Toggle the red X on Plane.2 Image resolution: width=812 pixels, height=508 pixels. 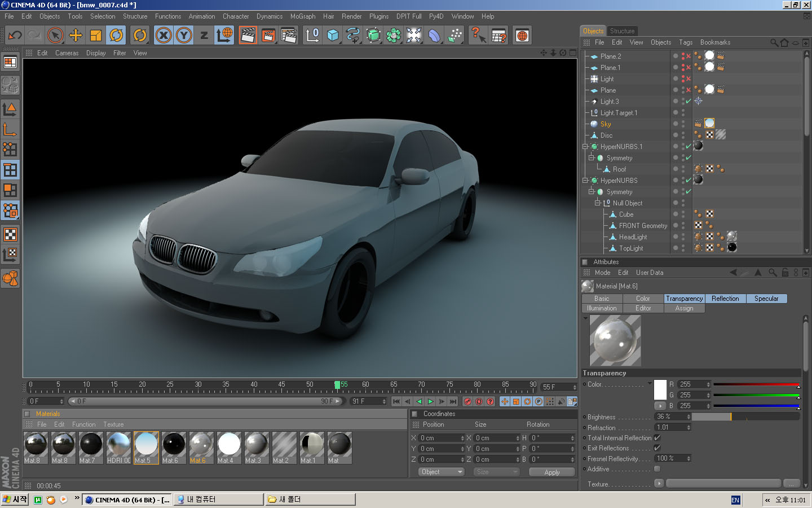(x=689, y=56)
